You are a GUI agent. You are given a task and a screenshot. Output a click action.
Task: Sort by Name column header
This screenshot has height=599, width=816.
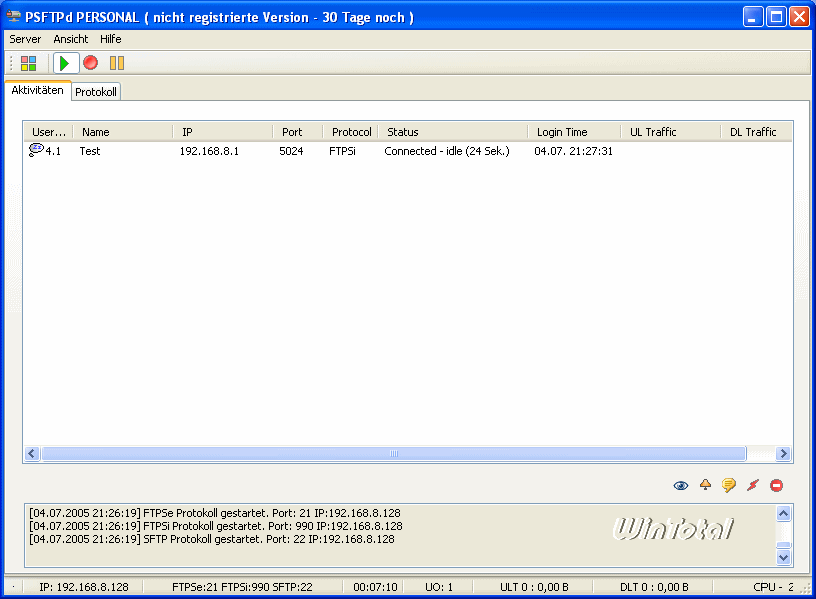point(123,132)
